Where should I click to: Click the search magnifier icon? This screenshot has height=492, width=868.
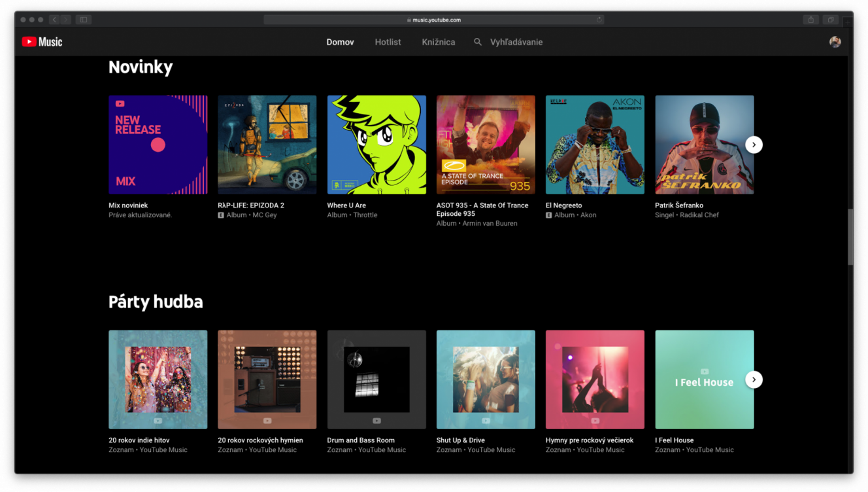click(478, 42)
